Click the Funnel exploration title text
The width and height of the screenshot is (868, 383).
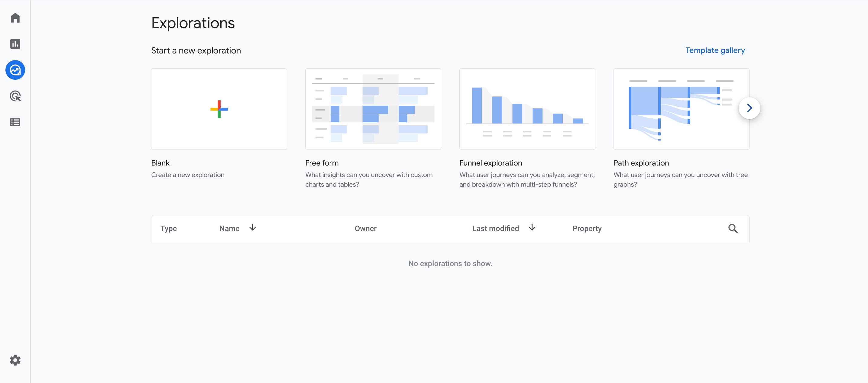[x=490, y=163]
